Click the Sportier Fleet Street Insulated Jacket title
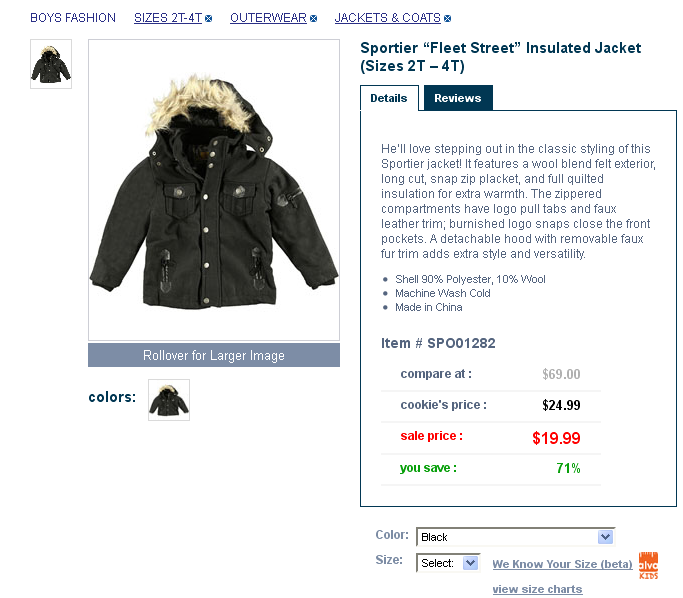This screenshot has height=598, width=683. 500,57
